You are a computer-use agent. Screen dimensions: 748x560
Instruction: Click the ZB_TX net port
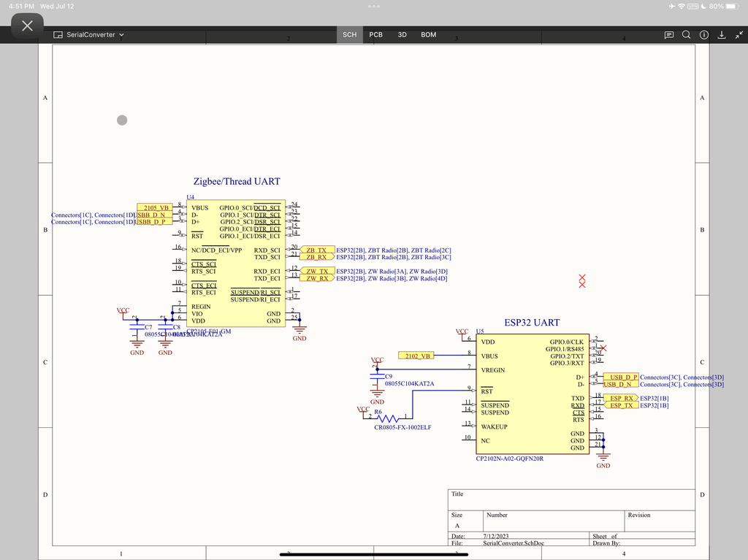pyautogui.click(x=317, y=250)
